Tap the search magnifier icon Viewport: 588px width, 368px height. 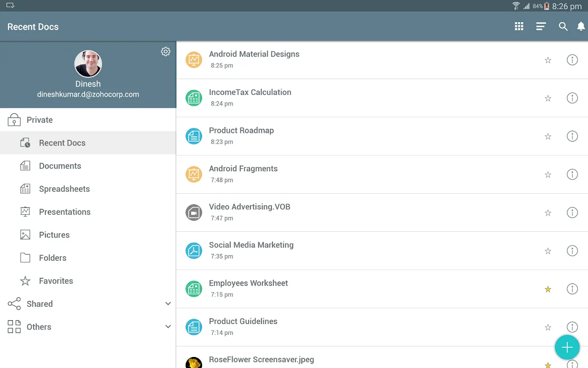[563, 27]
